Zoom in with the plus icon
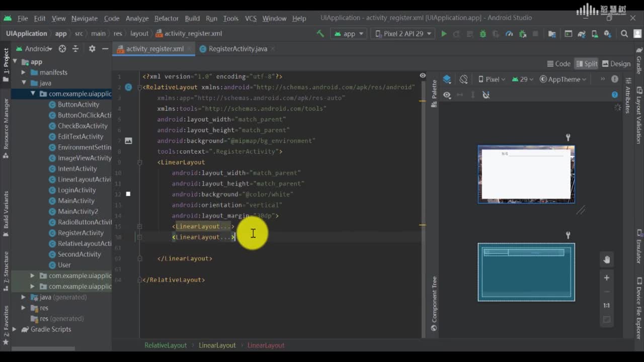 [607, 278]
